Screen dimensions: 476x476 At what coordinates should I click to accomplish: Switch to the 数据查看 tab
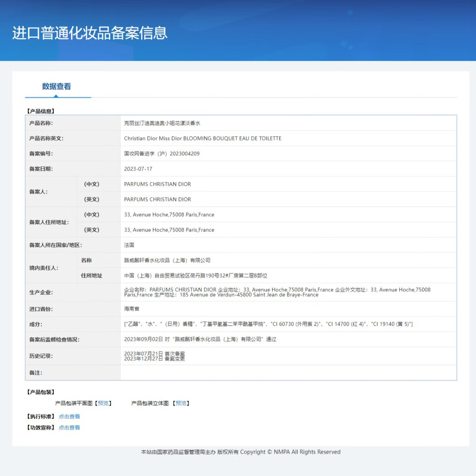56,87
